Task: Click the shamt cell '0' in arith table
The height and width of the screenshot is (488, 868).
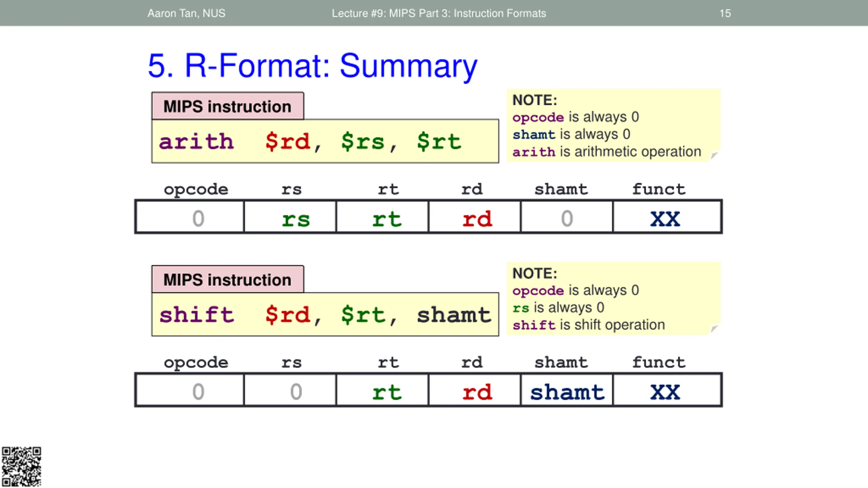Action: pyautogui.click(x=567, y=217)
